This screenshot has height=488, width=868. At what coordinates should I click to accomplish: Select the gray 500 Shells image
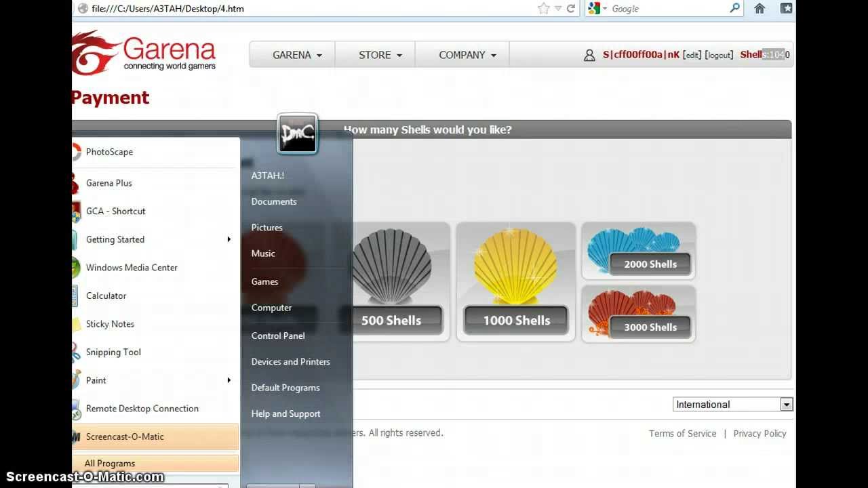391,266
